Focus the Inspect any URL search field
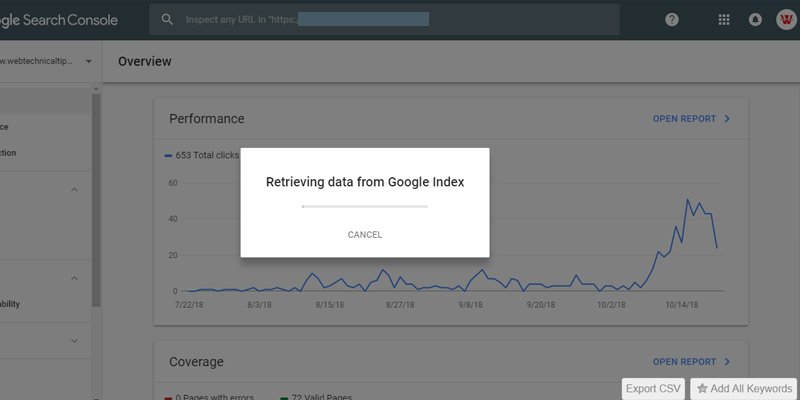Screen dimensions: 800x400 pos(385,19)
